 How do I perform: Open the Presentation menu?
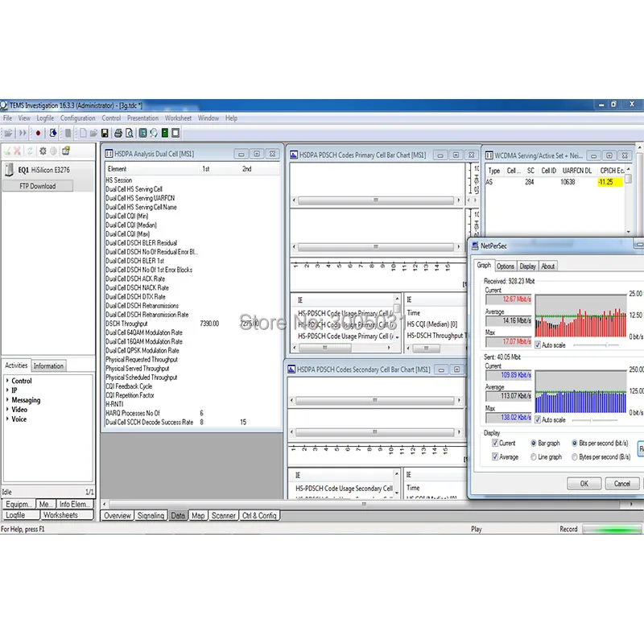[x=142, y=118]
